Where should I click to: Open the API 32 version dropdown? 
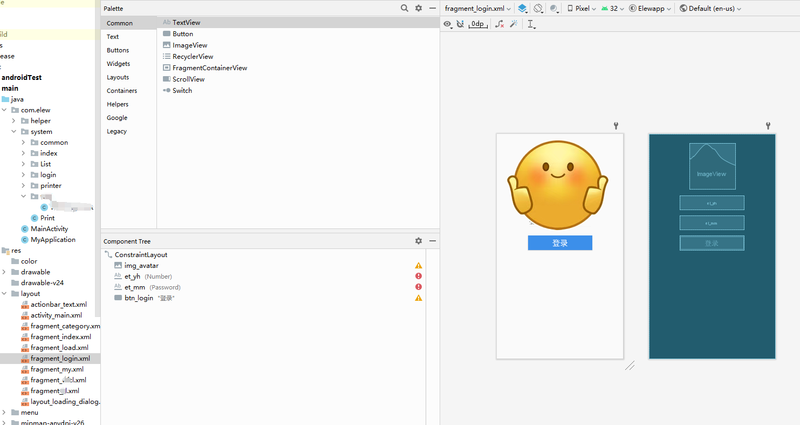click(613, 9)
